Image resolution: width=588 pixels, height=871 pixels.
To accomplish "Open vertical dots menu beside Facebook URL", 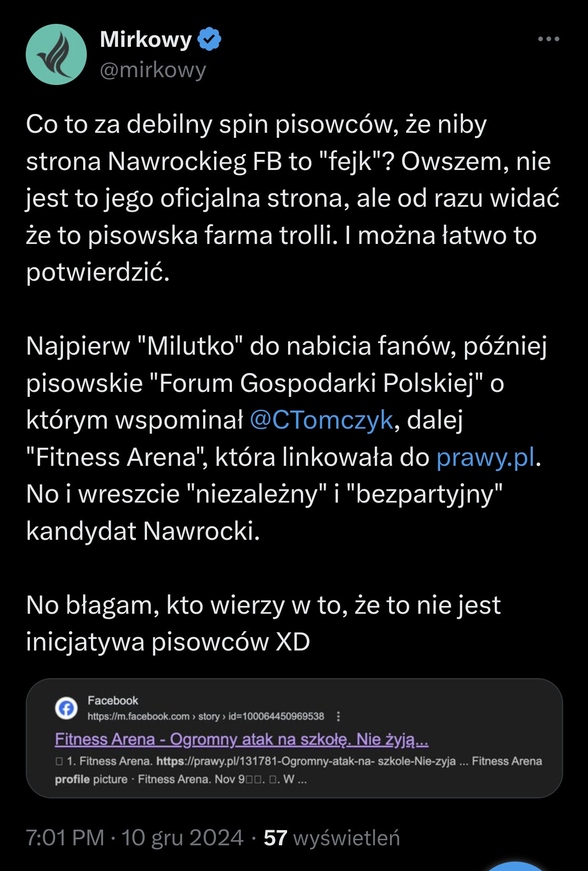I will click(x=339, y=716).
